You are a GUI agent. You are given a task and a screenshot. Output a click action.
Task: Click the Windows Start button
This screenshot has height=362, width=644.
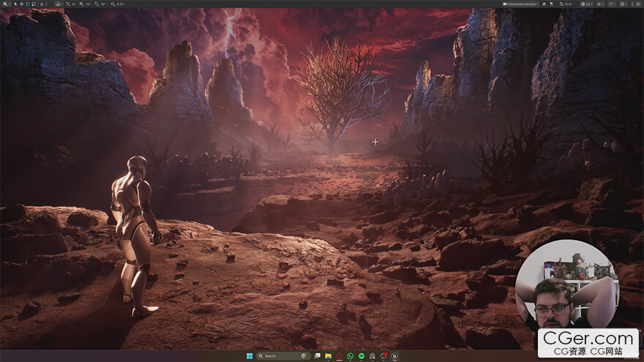pos(250,356)
